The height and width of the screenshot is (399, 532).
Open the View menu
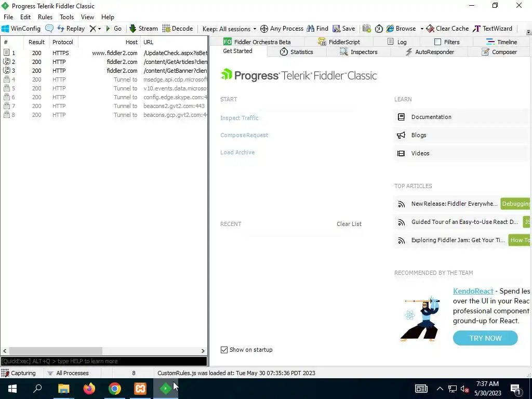(x=87, y=17)
